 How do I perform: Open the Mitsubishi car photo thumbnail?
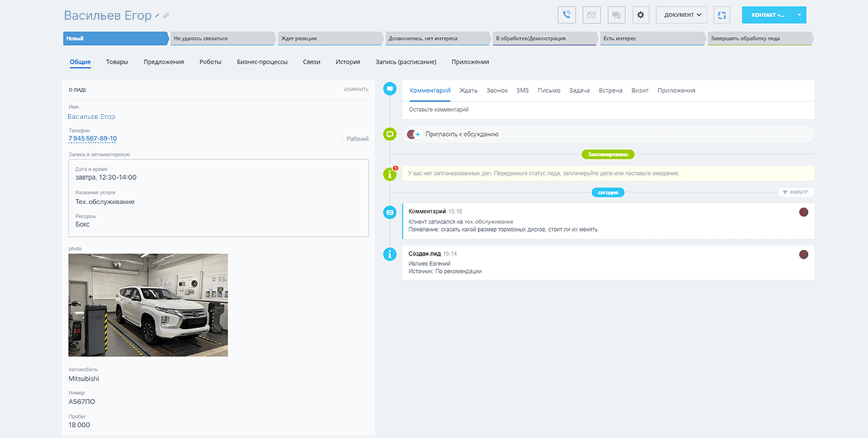(x=148, y=305)
